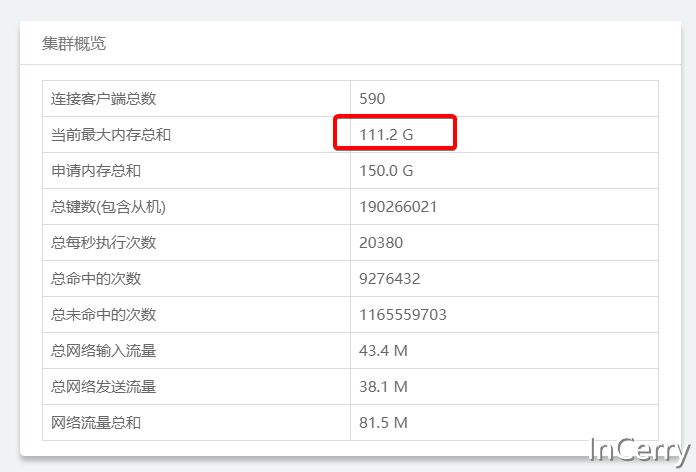This screenshot has height=472, width=696.
Task: Click the 总网络输入流量 row label
Action: click(x=104, y=351)
